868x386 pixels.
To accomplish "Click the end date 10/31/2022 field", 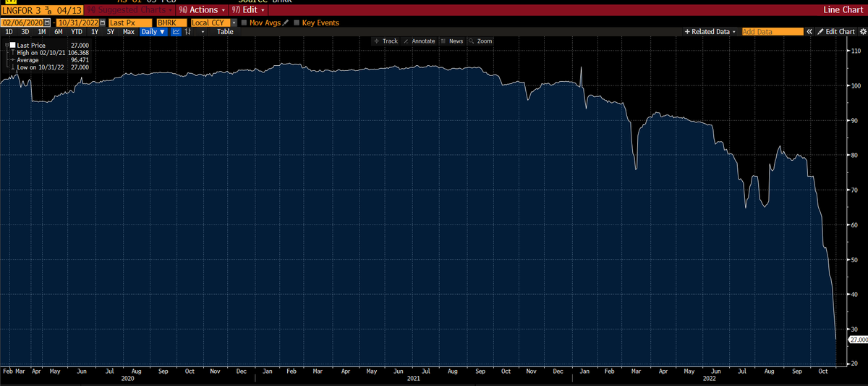I will [77, 22].
